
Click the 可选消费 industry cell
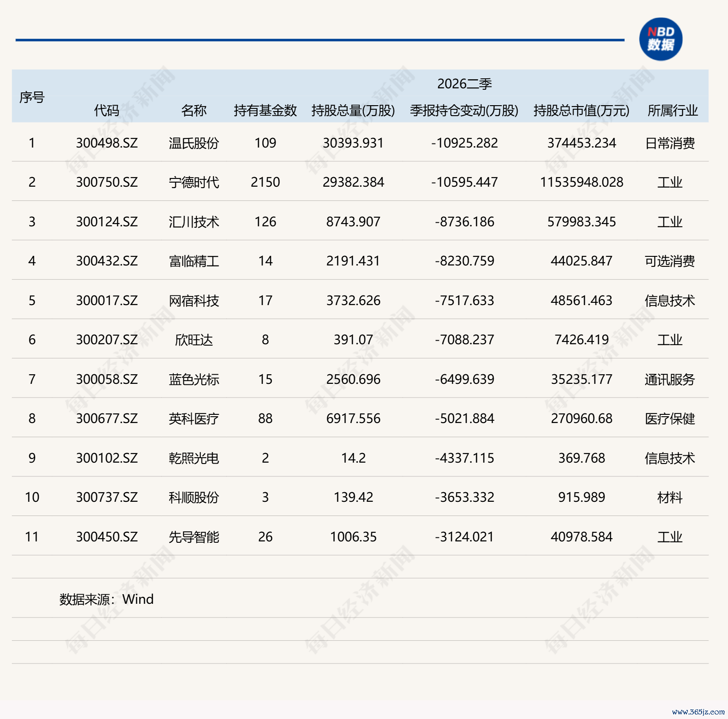[670, 261]
